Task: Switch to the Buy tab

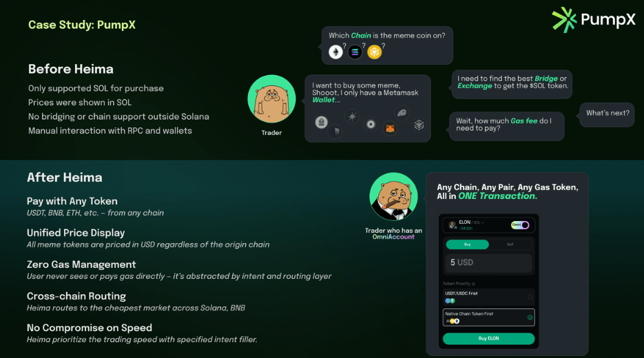Action: (468, 244)
